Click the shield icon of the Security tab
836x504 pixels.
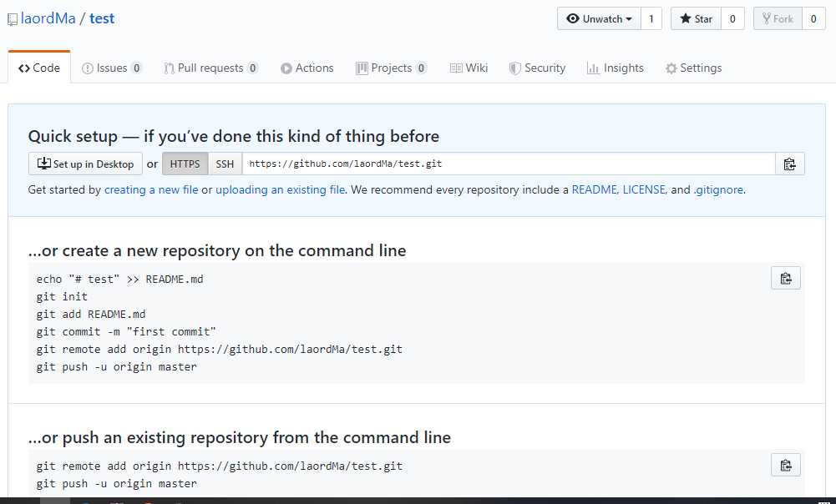click(514, 68)
